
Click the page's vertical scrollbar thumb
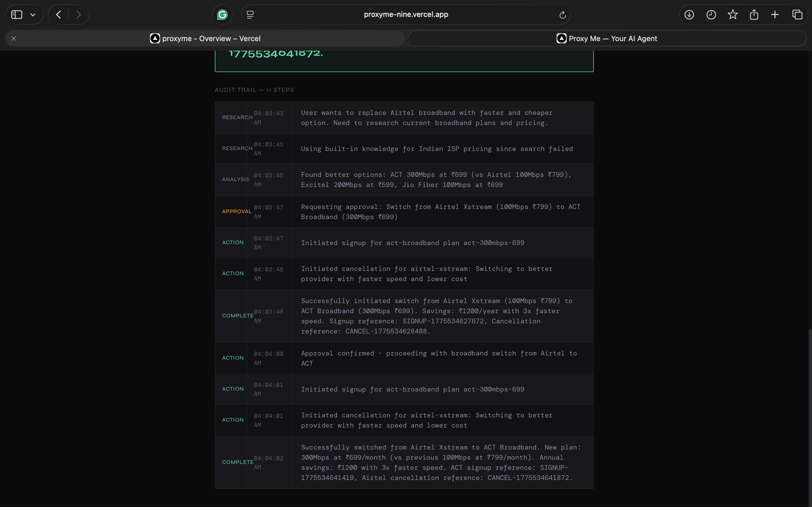pos(810,416)
